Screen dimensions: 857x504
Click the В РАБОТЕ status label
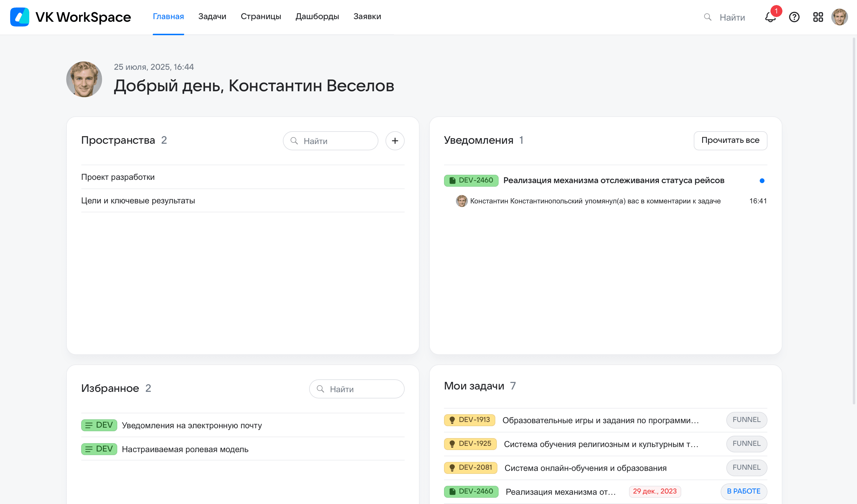(743, 491)
